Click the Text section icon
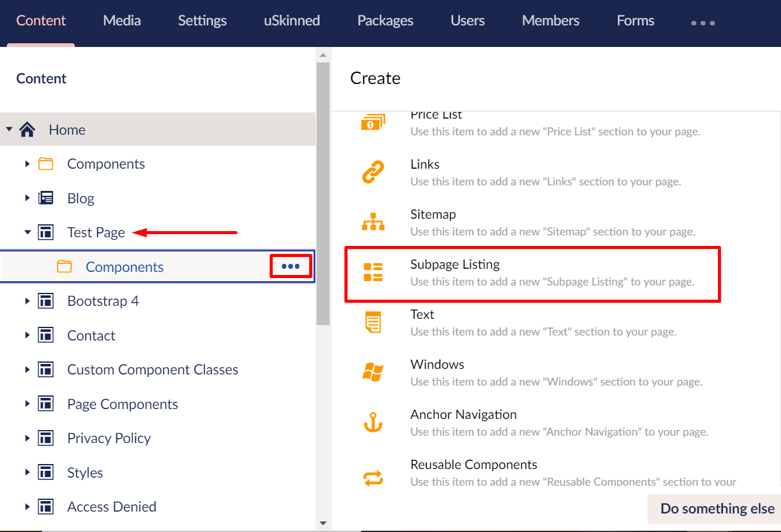Viewport: 781px width, 532px height. [372, 322]
